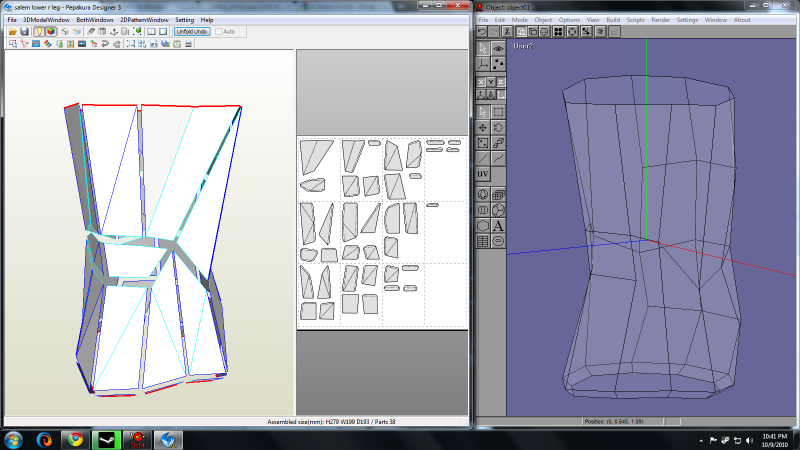Click the Chrome icon in taskbar
The width and height of the screenshot is (800, 450).
click(x=75, y=439)
